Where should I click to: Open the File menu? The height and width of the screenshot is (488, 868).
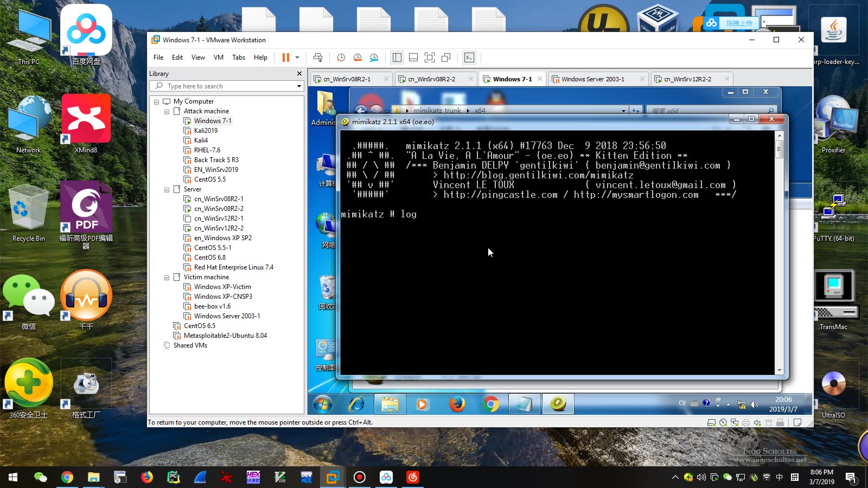click(158, 57)
